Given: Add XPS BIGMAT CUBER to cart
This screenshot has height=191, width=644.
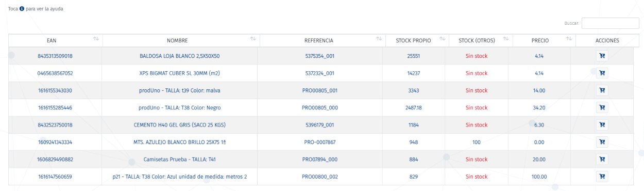Looking at the screenshot, I should click(x=601, y=73).
